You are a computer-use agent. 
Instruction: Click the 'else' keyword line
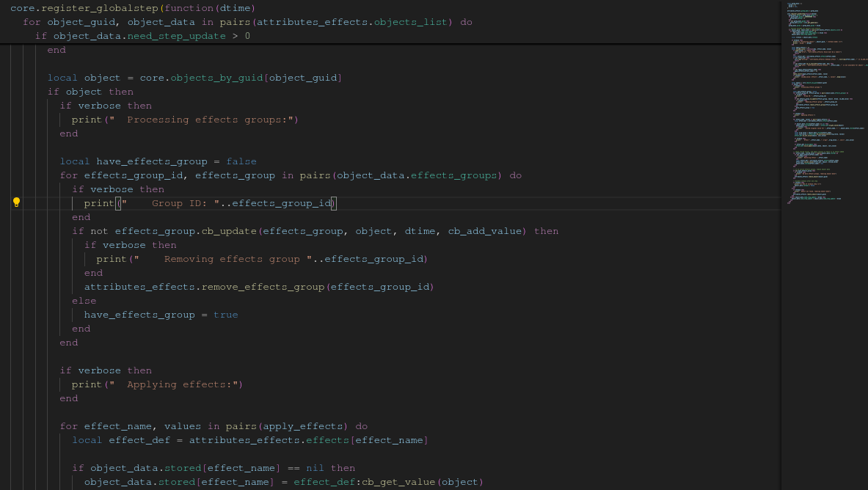[x=84, y=301]
